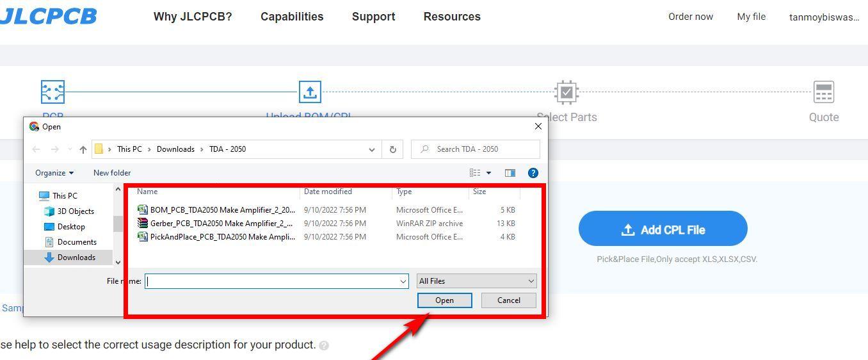Toggle the preview pane icon
This screenshot has height=360, width=868.
click(510, 173)
